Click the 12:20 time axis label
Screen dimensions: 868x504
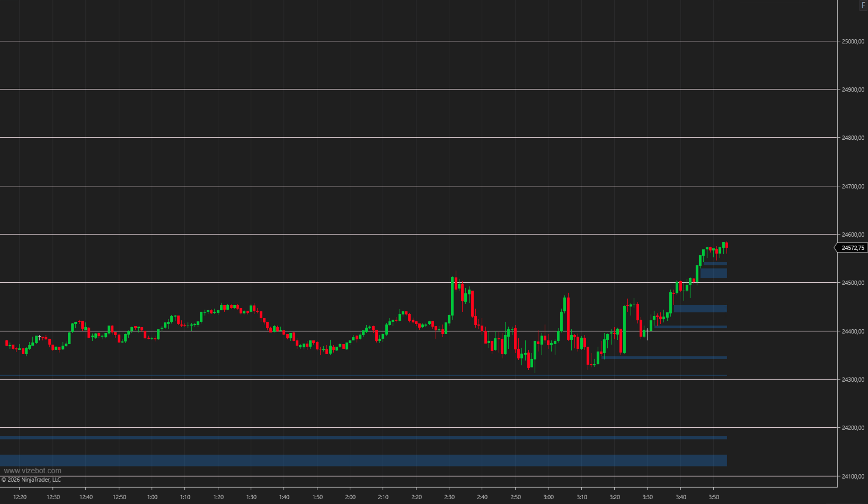coord(20,497)
